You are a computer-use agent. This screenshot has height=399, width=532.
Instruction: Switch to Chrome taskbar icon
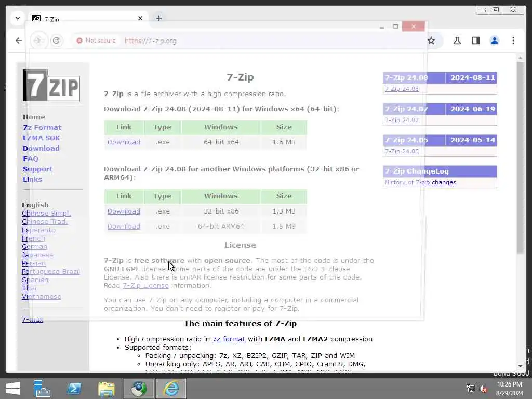pos(138,389)
